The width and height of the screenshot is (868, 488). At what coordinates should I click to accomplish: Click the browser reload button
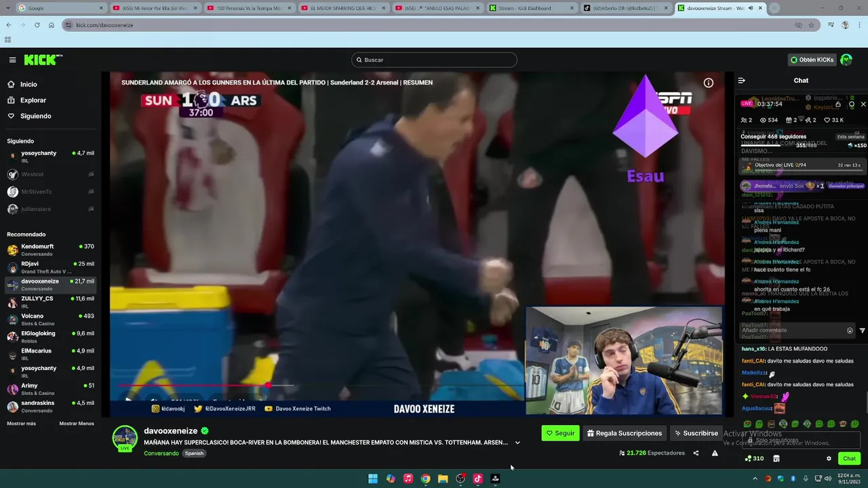click(x=37, y=25)
